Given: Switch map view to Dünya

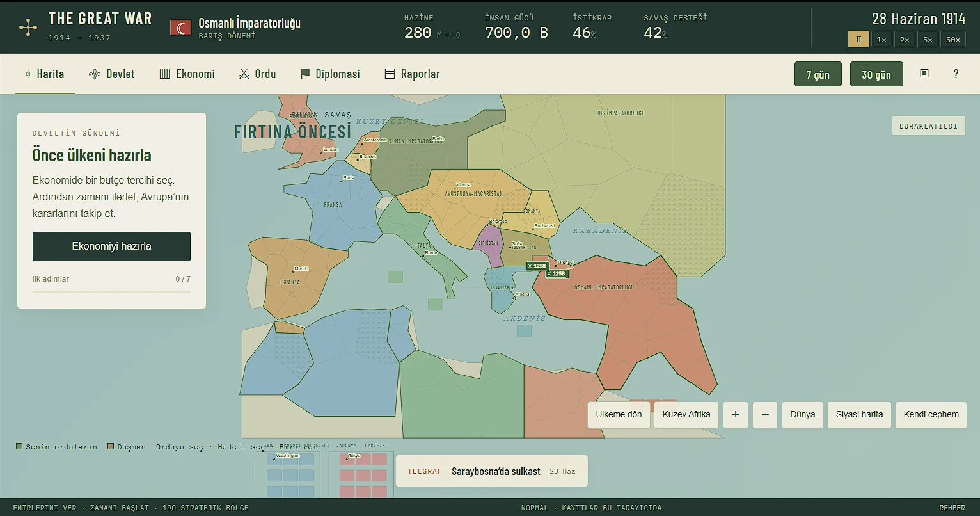Looking at the screenshot, I should point(803,414).
